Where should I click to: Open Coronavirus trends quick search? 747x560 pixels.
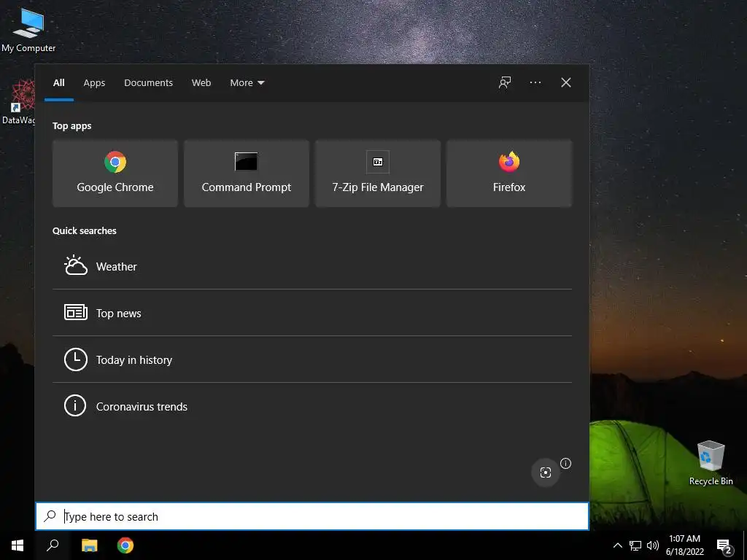(x=312, y=406)
